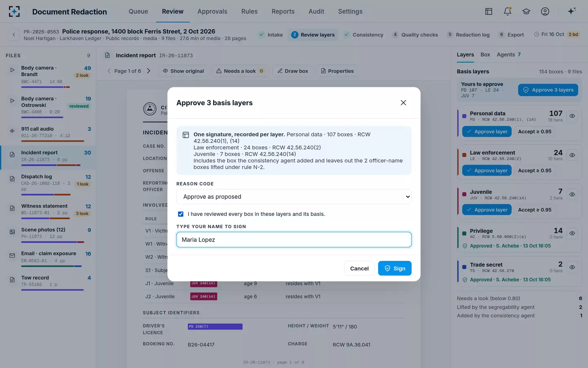The width and height of the screenshot is (588, 368).
Task: Click the Sign button
Action: 395,268
